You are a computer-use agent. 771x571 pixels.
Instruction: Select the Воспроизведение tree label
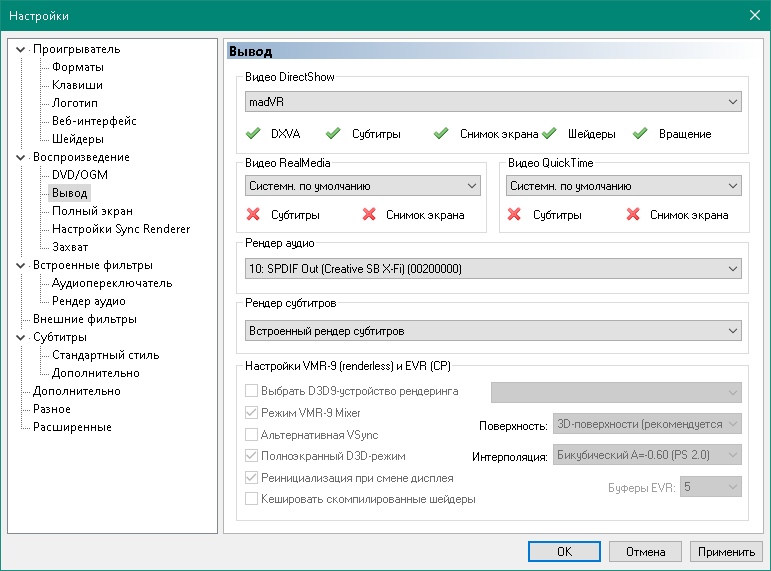[81, 157]
